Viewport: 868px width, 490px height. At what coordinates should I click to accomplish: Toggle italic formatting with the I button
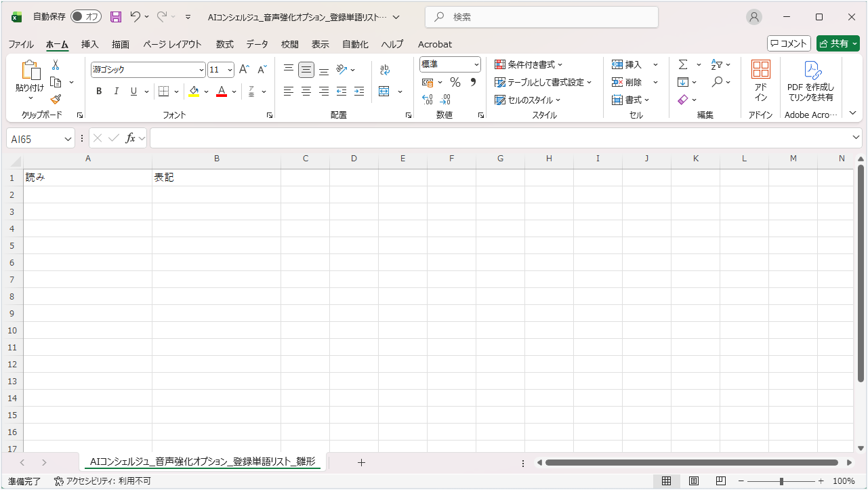116,91
